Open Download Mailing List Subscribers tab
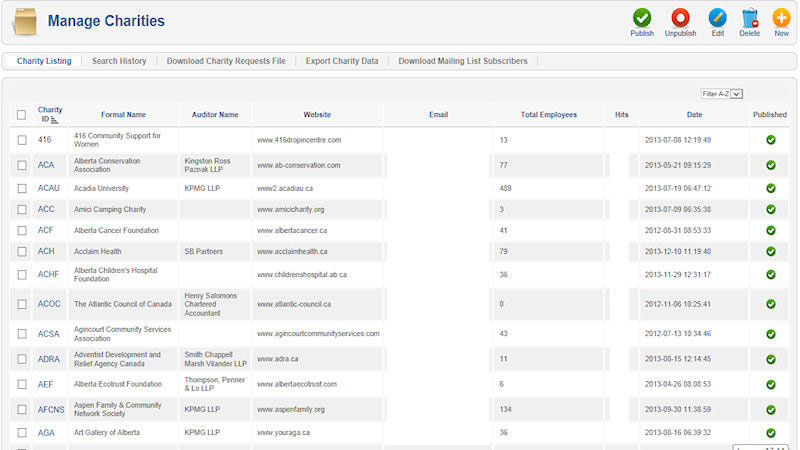The height and width of the screenshot is (450, 800). [x=463, y=61]
